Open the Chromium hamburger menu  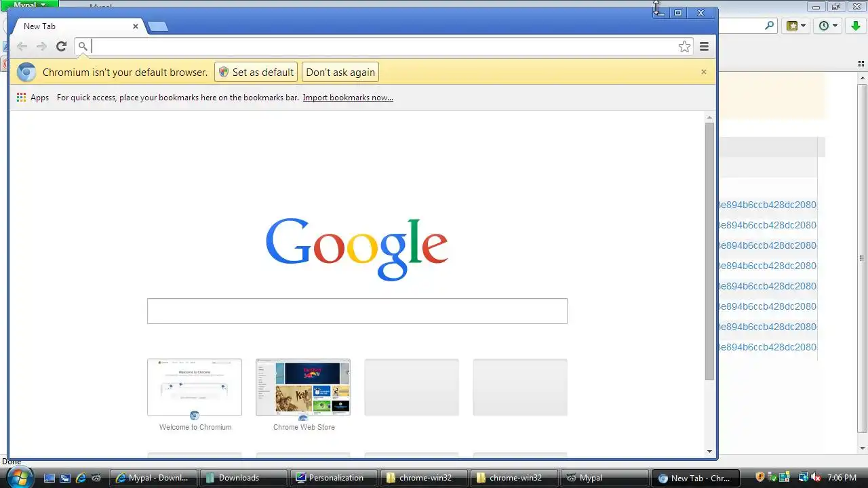[x=704, y=46]
